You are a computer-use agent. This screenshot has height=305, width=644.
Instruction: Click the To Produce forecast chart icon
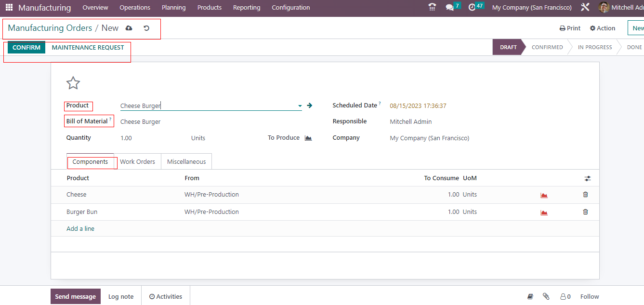pos(308,138)
